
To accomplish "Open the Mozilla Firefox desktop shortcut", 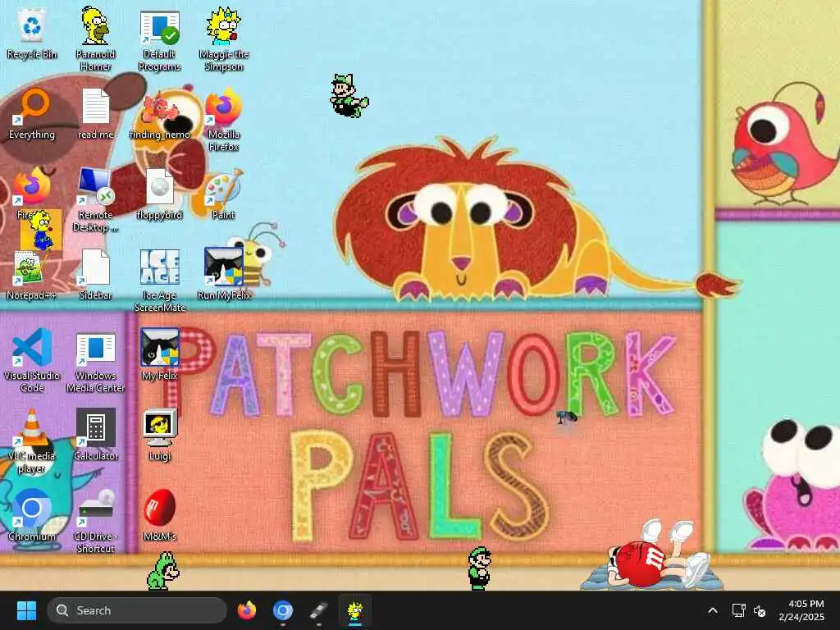I will 224,120.
